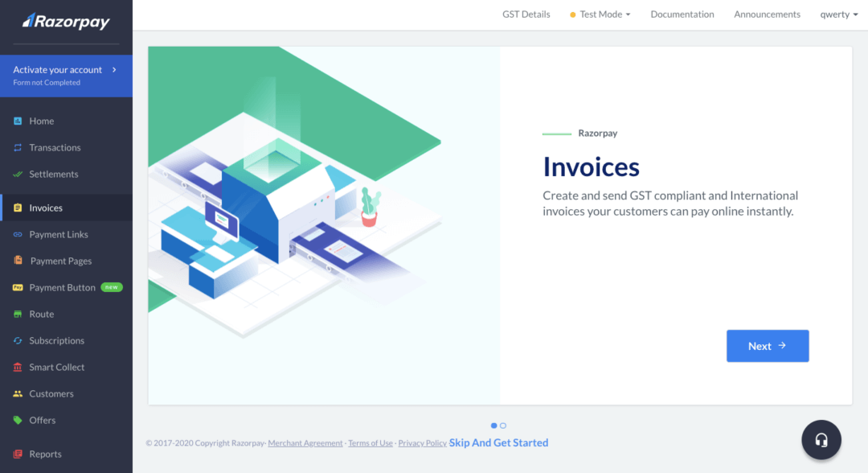Open the headset support chat button
The width and height of the screenshot is (868, 473).
click(x=821, y=440)
